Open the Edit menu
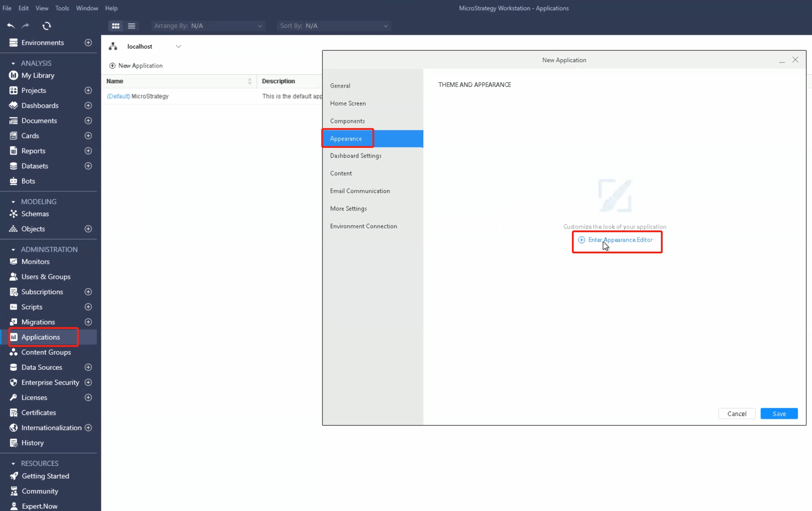 (x=24, y=8)
